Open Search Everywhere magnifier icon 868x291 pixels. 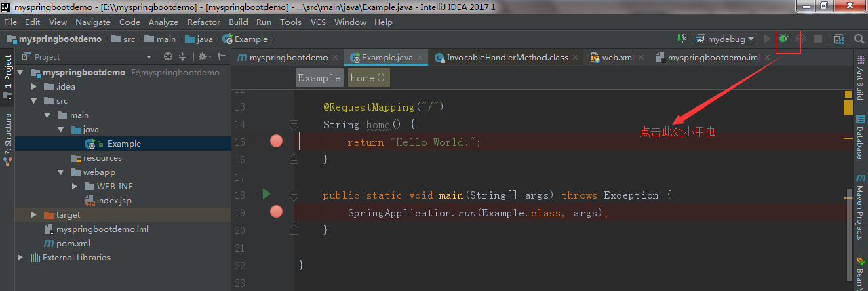click(x=859, y=39)
